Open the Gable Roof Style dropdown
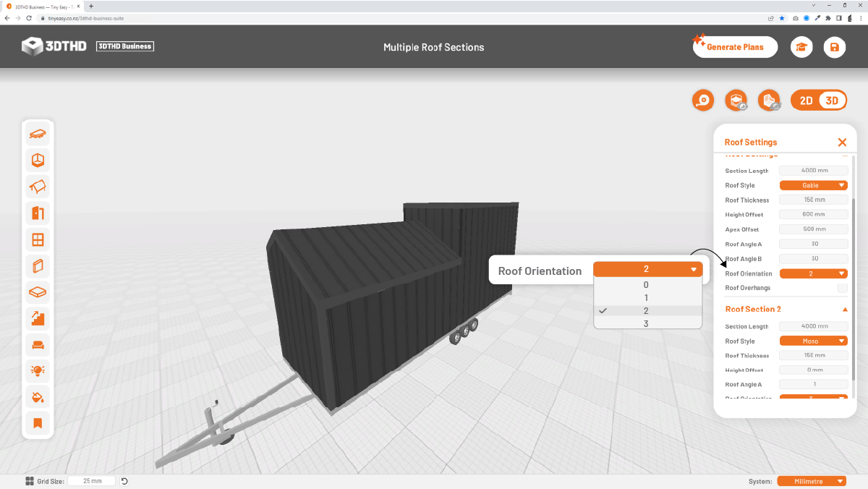This screenshot has width=868, height=489. pos(814,185)
